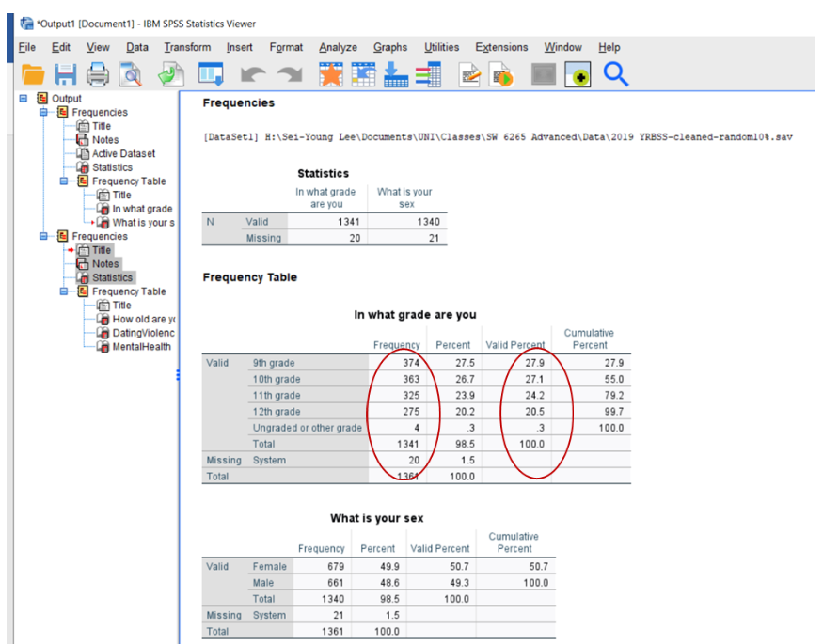Open the Help menu
This screenshot has width=839, height=644.
(x=609, y=47)
